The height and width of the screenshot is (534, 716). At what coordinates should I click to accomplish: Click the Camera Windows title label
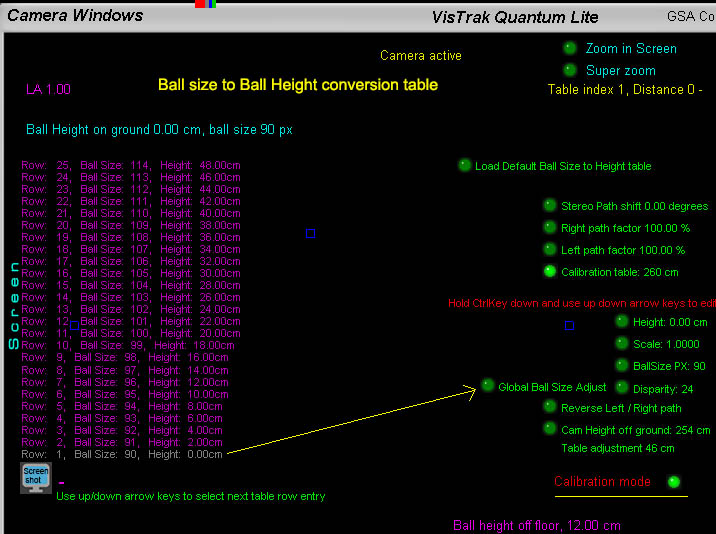pos(75,15)
